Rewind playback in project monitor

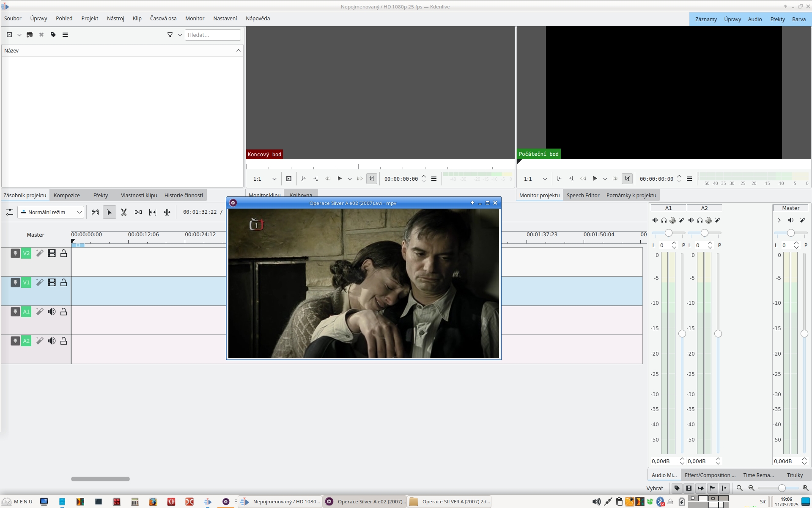[x=583, y=179]
